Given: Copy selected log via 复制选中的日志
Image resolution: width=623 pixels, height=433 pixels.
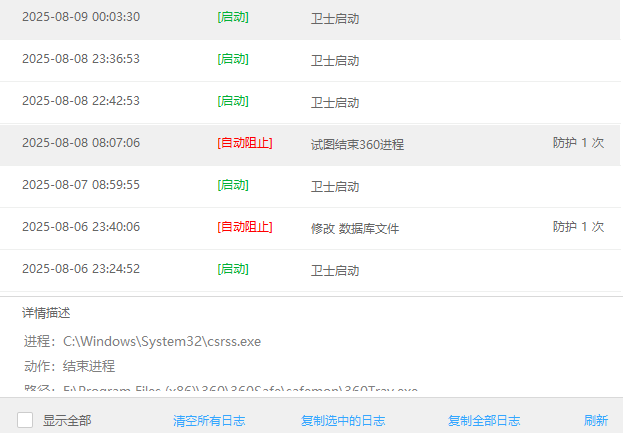Looking at the screenshot, I should 343,421.
